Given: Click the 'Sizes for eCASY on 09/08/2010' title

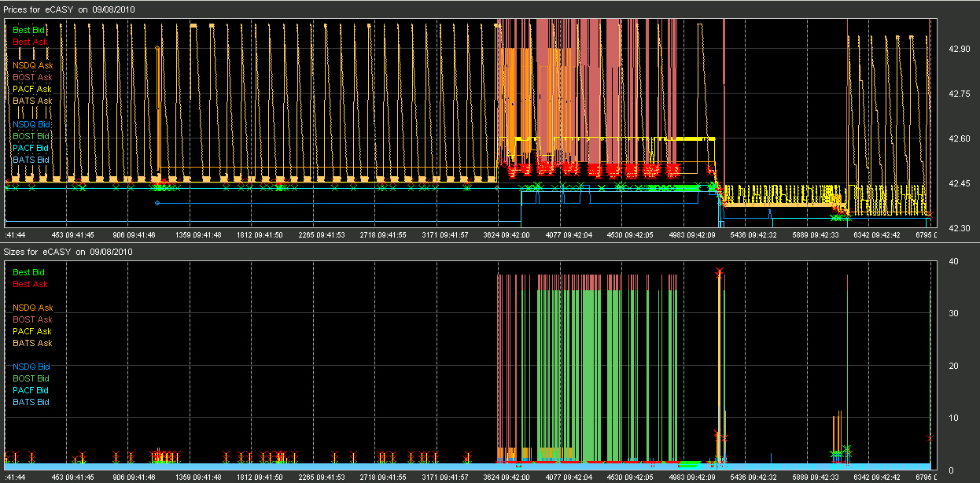Looking at the screenshot, I should [x=68, y=252].
